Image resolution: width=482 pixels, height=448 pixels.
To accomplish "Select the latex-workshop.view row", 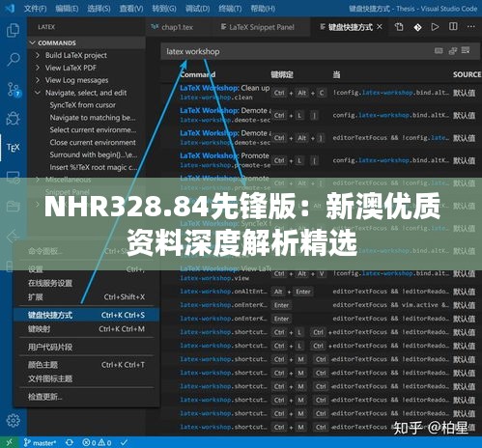I will (x=321, y=273).
